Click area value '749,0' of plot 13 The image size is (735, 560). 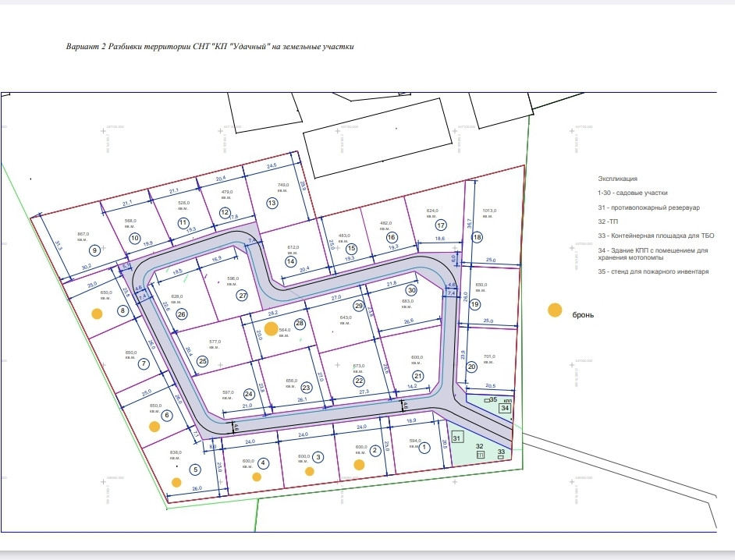(283, 185)
